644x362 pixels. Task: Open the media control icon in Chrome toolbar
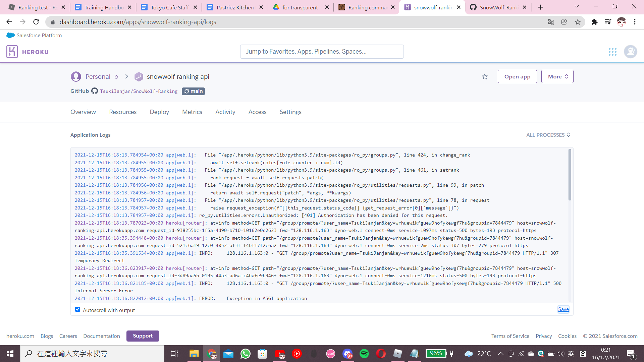[x=608, y=22]
